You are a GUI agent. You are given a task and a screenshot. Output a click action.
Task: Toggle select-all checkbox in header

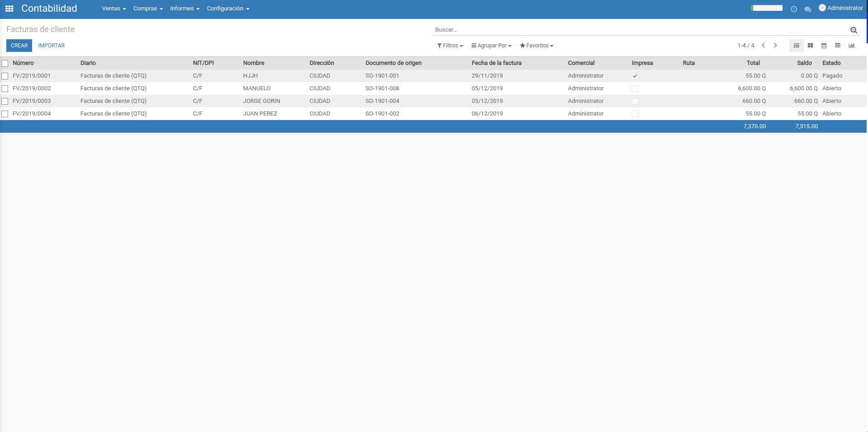[x=5, y=63]
